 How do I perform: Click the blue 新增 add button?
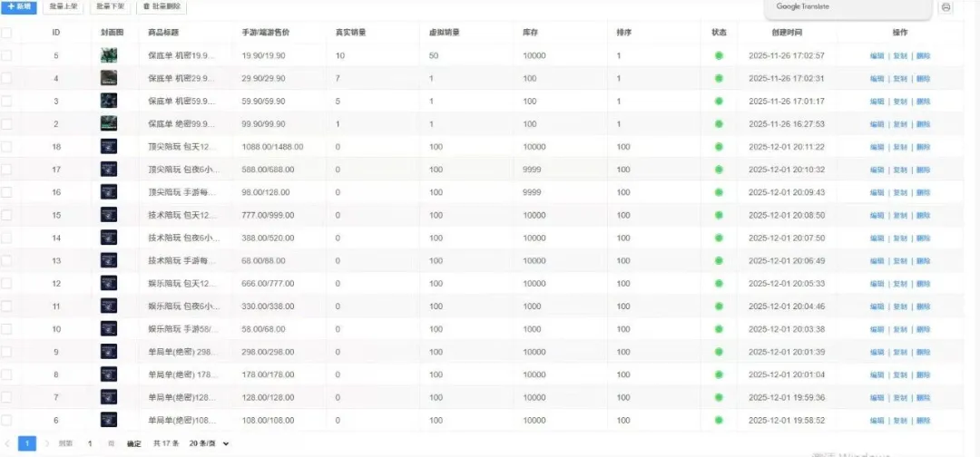coord(18,7)
